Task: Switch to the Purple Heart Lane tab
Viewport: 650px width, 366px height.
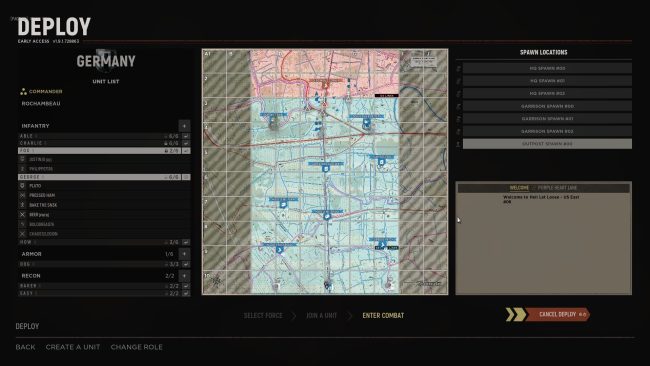Action: coord(557,188)
